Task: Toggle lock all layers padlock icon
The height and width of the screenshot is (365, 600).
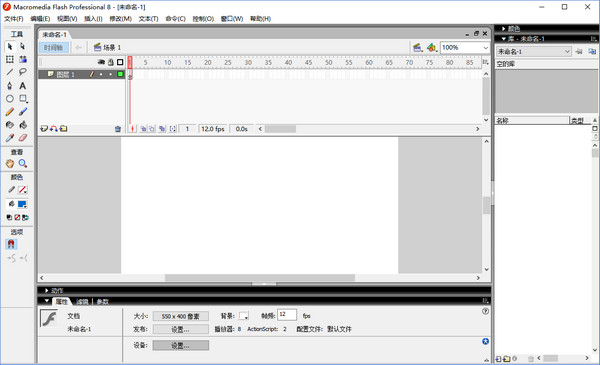Action: pyautogui.click(x=111, y=62)
